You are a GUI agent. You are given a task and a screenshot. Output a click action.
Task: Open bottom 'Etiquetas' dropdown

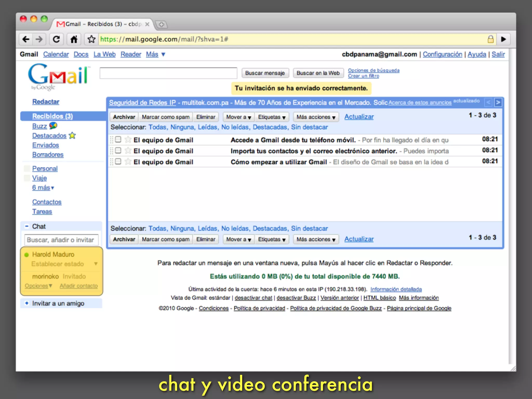pyautogui.click(x=272, y=239)
